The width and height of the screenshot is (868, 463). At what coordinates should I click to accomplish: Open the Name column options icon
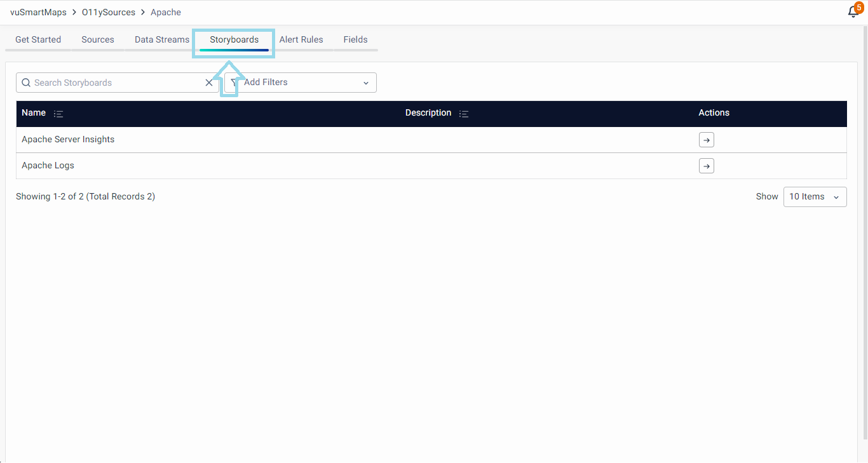click(58, 114)
